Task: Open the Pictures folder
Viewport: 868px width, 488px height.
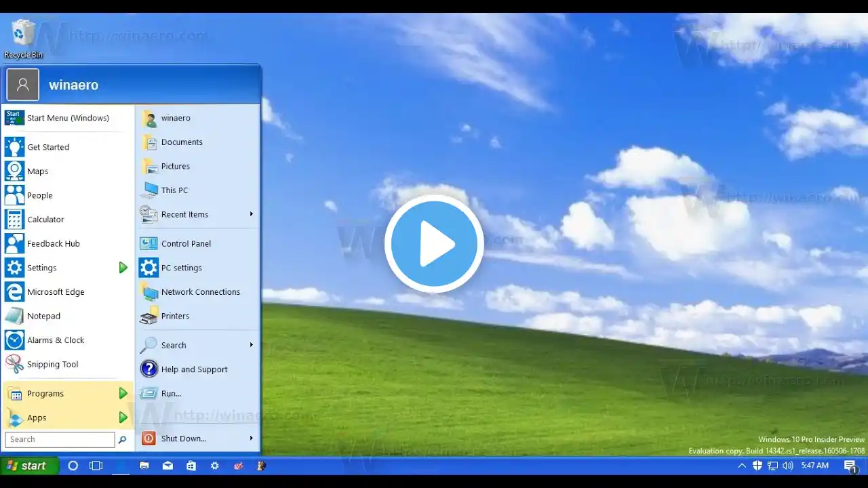Action: (198, 166)
